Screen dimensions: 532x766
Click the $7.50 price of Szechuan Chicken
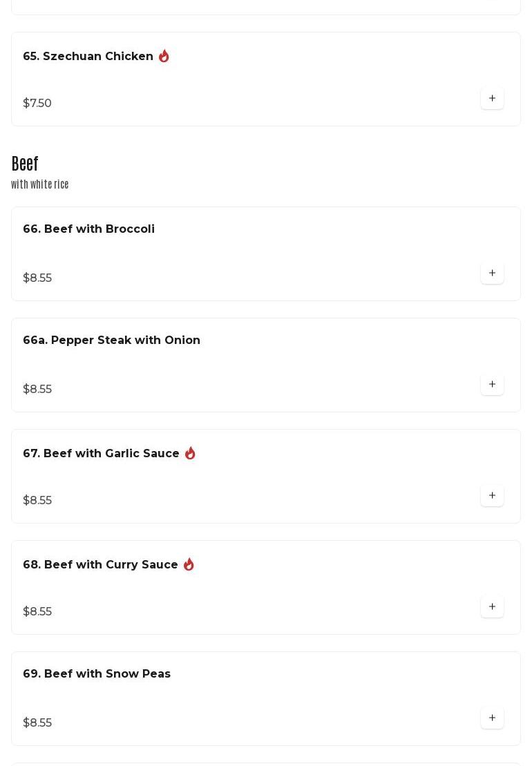(x=37, y=103)
